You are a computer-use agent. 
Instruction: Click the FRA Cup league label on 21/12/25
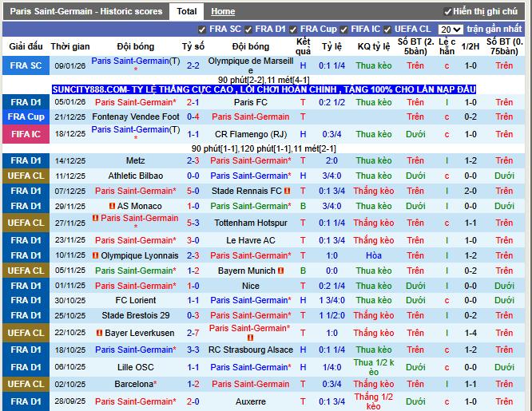pyautogui.click(x=26, y=117)
